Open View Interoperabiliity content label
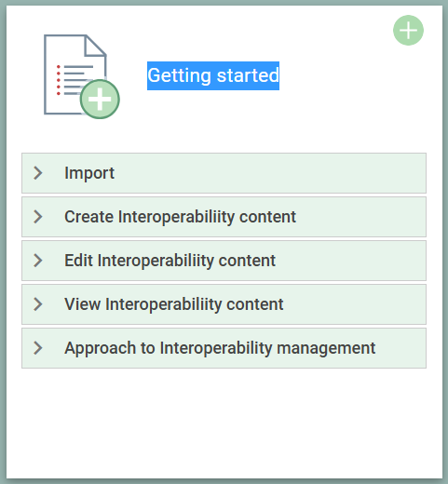 (x=174, y=304)
